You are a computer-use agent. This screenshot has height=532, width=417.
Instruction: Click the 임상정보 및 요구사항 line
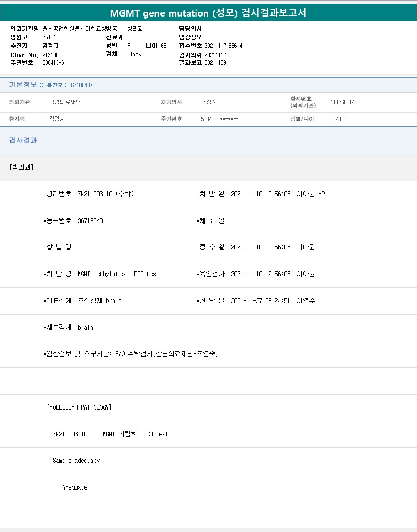click(x=131, y=354)
